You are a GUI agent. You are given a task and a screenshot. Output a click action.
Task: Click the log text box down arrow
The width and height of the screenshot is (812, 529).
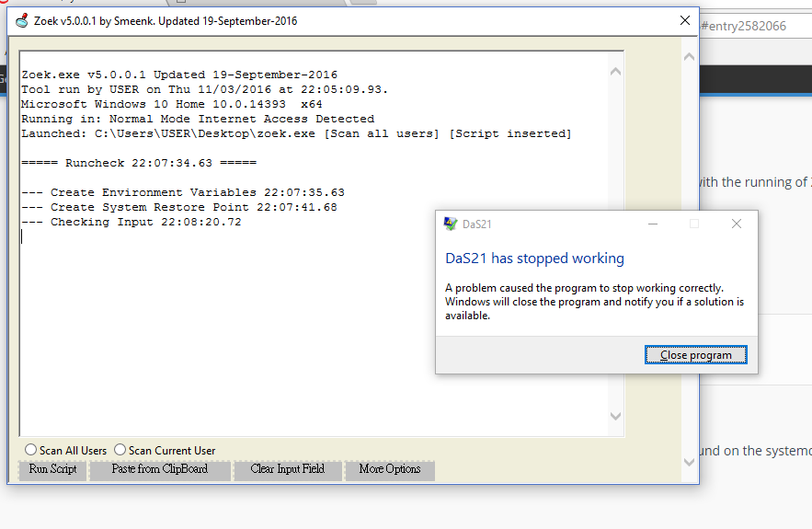click(x=615, y=416)
